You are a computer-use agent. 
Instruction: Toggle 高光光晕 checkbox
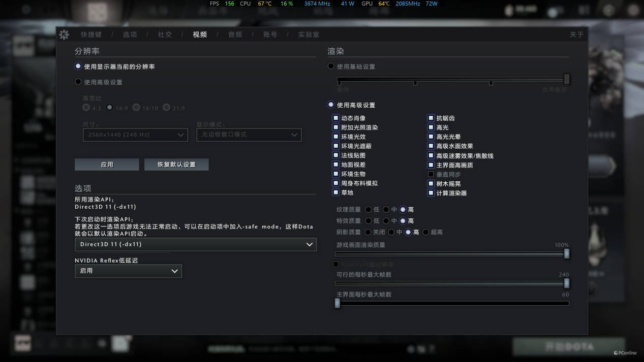coord(431,137)
